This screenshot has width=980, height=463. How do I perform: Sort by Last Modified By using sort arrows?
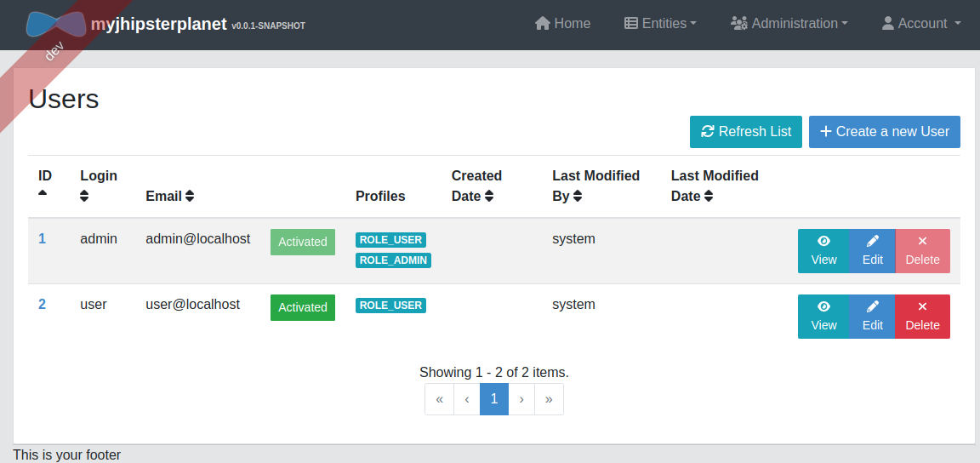pos(578,196)
